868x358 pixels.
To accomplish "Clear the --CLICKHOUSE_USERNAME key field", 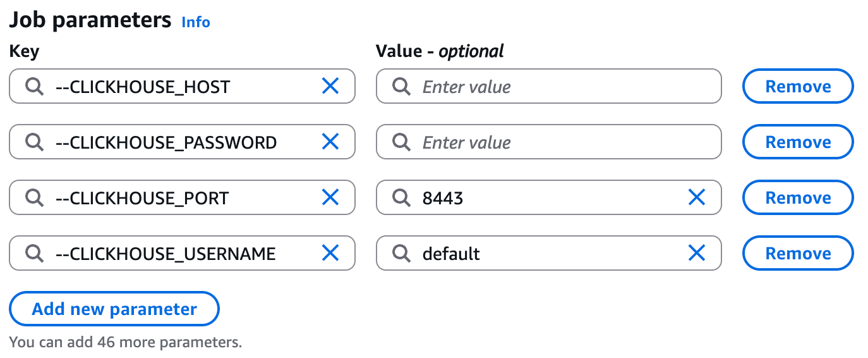I will click(330, 254).
